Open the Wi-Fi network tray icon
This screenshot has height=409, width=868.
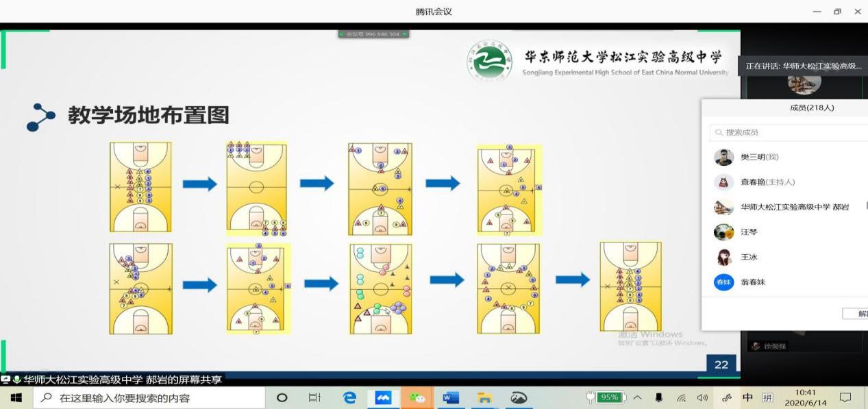681,397
